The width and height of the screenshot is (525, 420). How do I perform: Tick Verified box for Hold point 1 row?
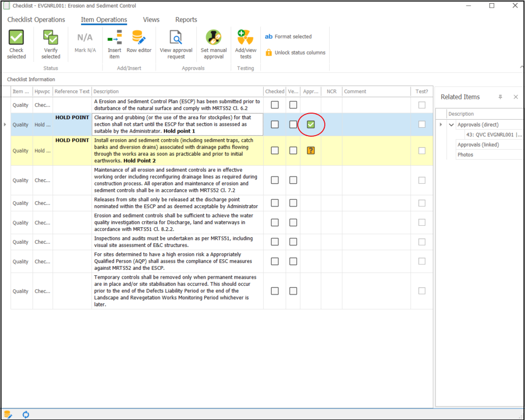click(293, 125)
